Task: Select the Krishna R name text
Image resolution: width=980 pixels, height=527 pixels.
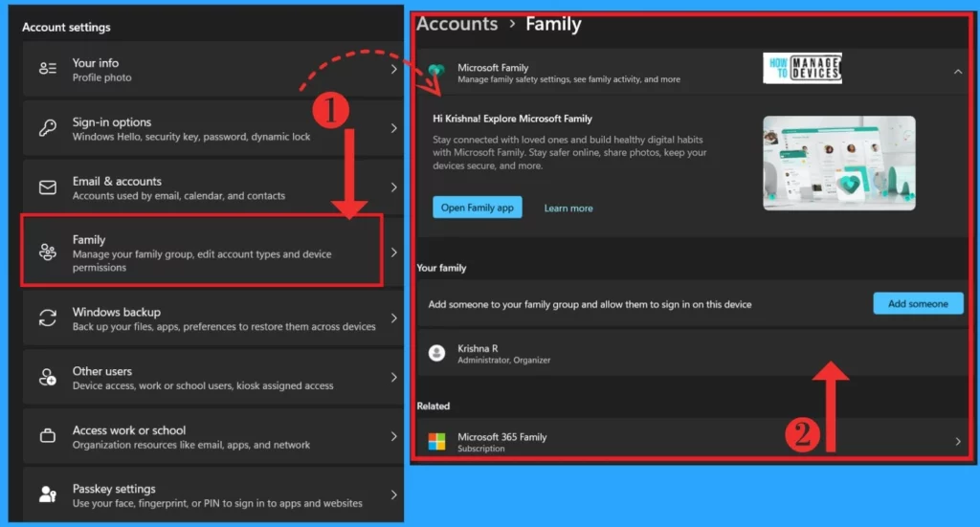Action: 478,348
